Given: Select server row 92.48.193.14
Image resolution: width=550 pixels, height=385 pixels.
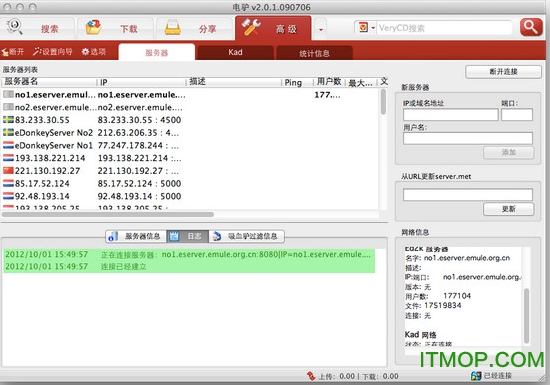Looking at the screenshot, I should coord(189,196).
